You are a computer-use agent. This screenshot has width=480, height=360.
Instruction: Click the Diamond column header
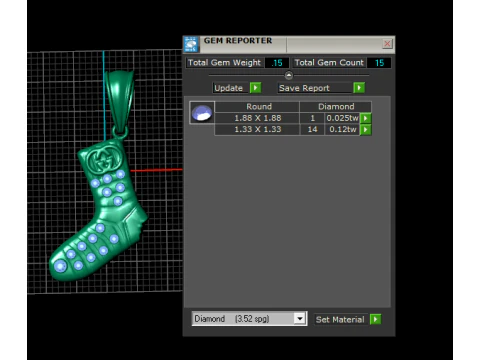point(335,107)
